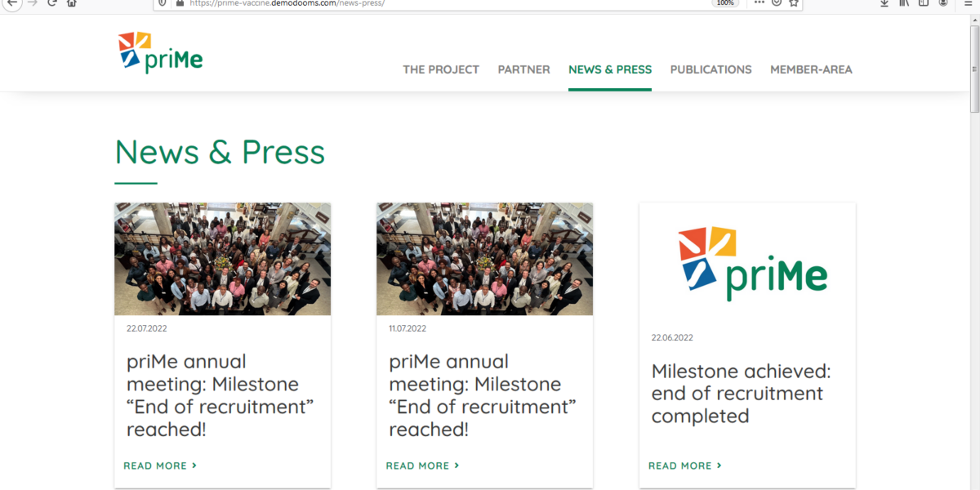Click the browser back arrow
The width and height of the screenshot is (980, 490).
pyautogui.click(x=11, y=3)
